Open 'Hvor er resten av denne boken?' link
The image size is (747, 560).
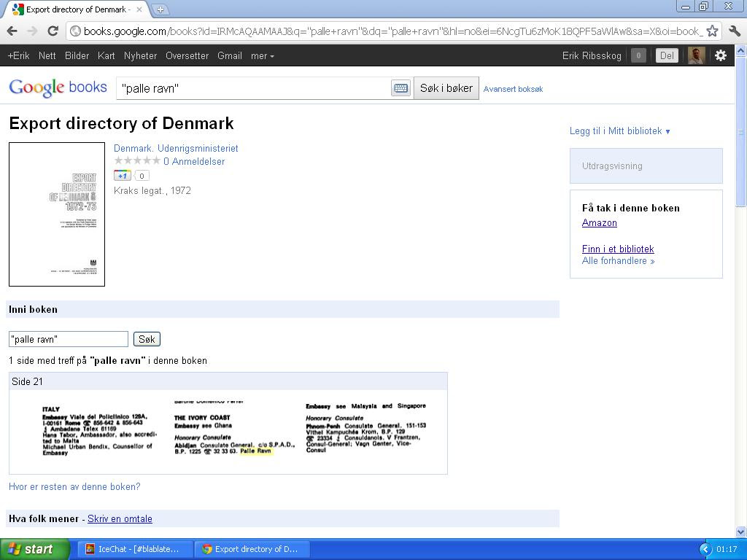pyautogui.click(x=74, y=486)
